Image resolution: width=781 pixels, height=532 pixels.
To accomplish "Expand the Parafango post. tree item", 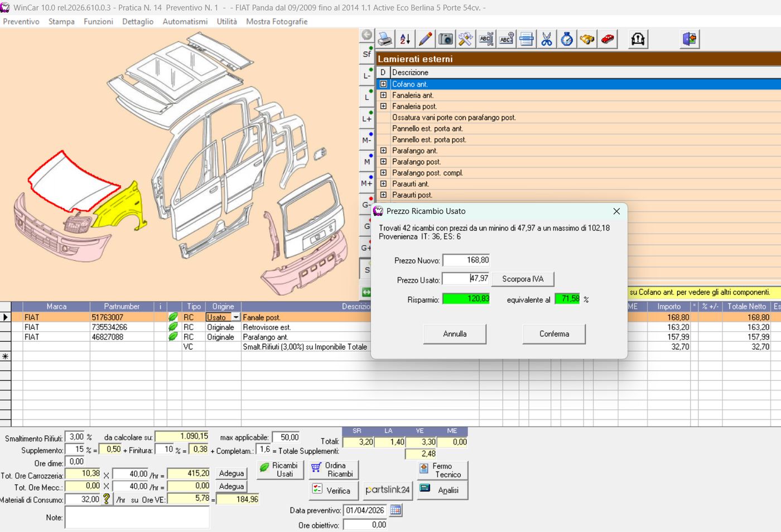I will 383,162.
